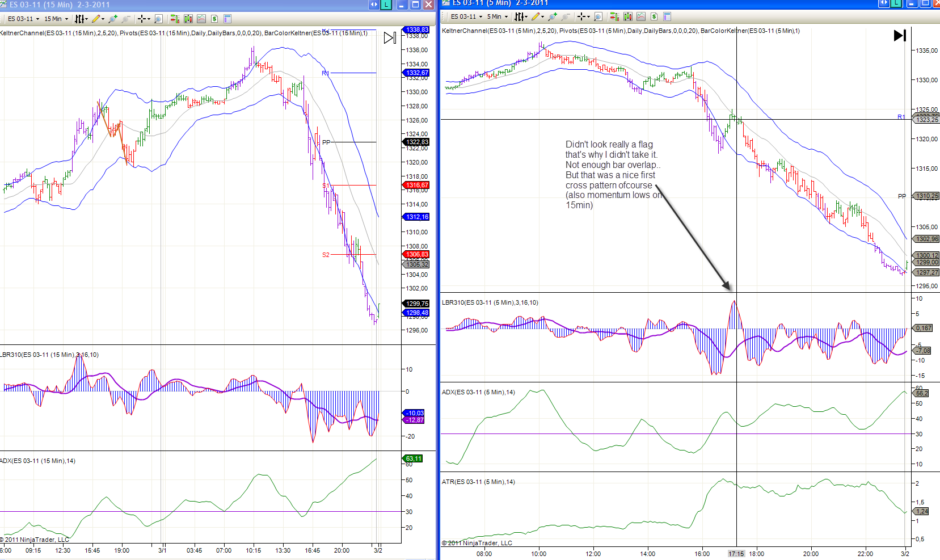Click the 1297,27 price marker on 5 Min chart

(926, 272)
